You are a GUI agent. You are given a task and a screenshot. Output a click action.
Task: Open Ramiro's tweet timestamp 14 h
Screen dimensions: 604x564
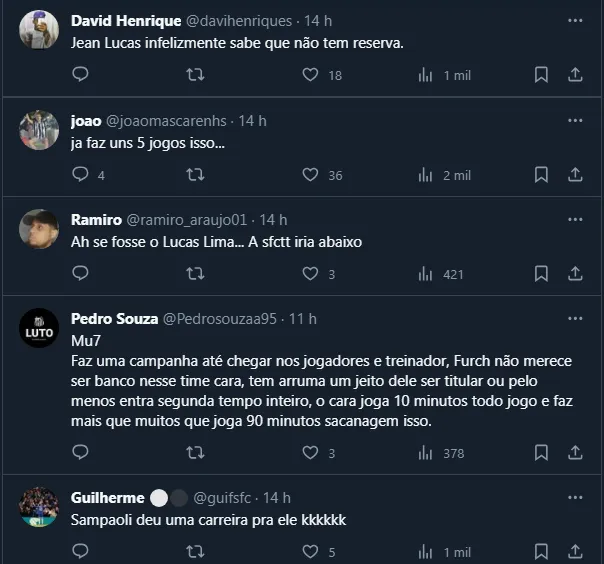click(x=273, y=220)
